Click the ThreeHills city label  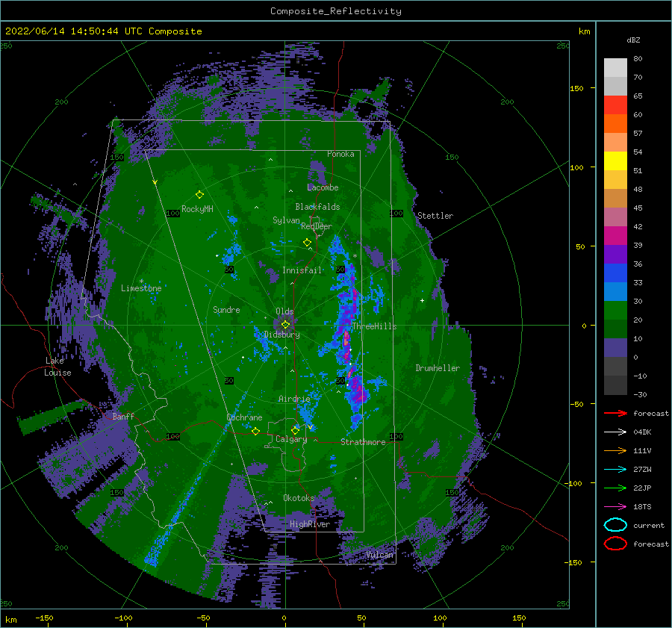click(x=375, y=326)
